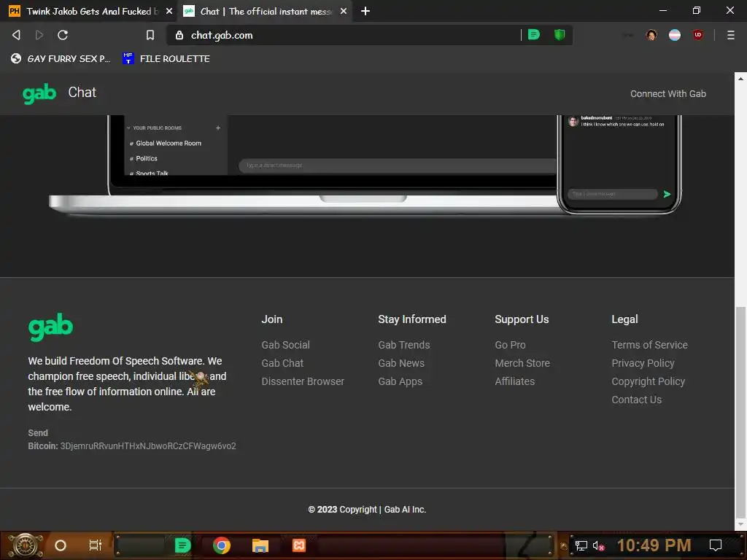Go back with browser back arrow

click(16, 35)
